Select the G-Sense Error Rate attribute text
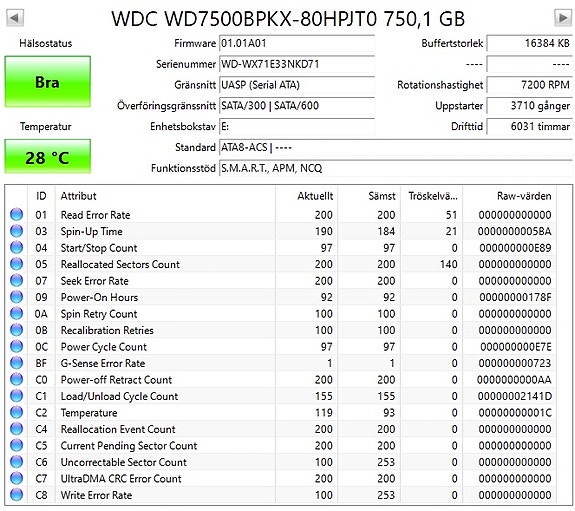The height and width of the screenshot is (511, 575). point(103,364)
